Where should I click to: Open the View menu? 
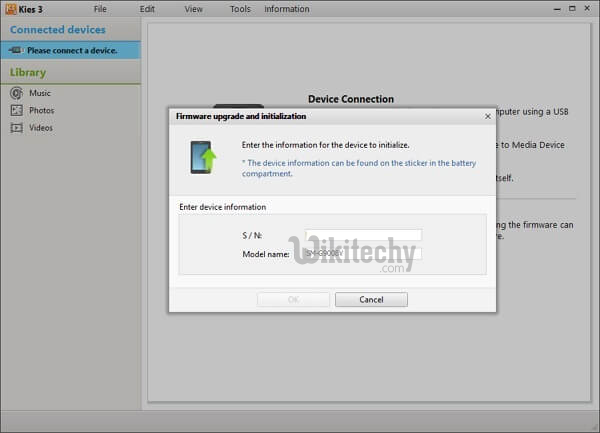coord(193,9)
